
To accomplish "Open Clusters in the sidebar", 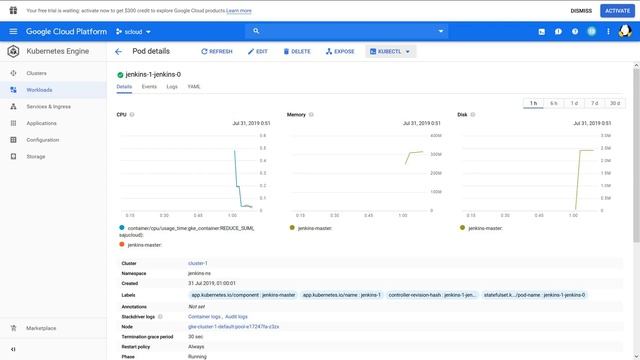I will 53,73.
